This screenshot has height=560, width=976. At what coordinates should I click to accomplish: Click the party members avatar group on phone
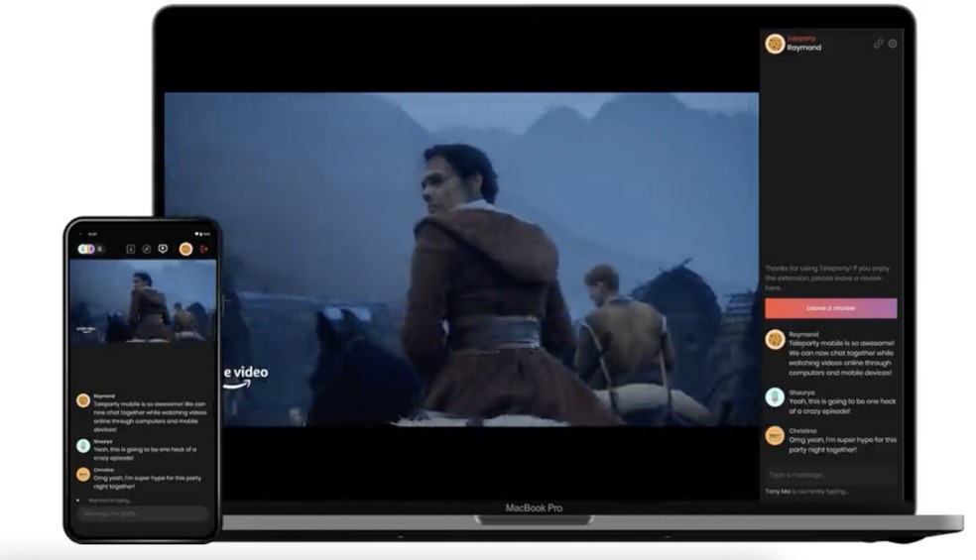(x=91, y=249)
